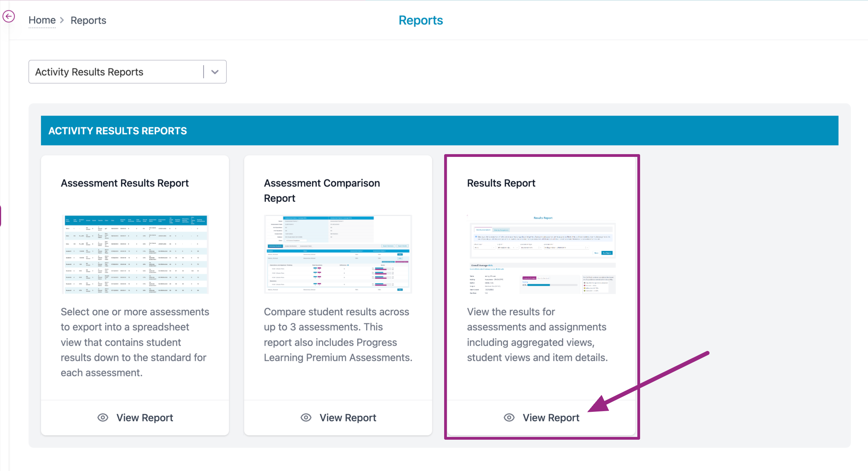Click the Reports page heading
Viewport: 868px width, 471px height.
point(420,20)
